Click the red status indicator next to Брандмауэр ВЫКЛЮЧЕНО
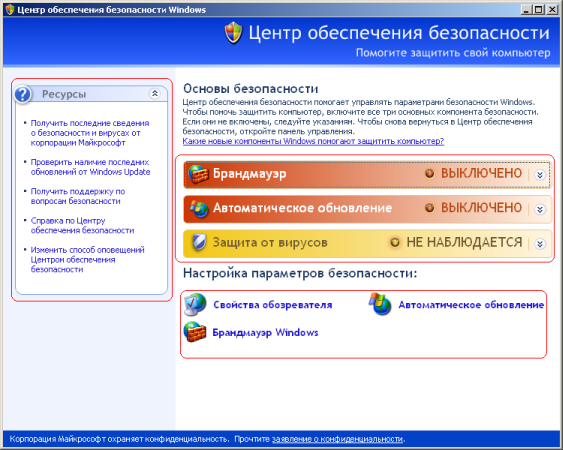Image resolution: width=563 pixels, height=450 pixels. pyautogui.click(x=429, y=173)
